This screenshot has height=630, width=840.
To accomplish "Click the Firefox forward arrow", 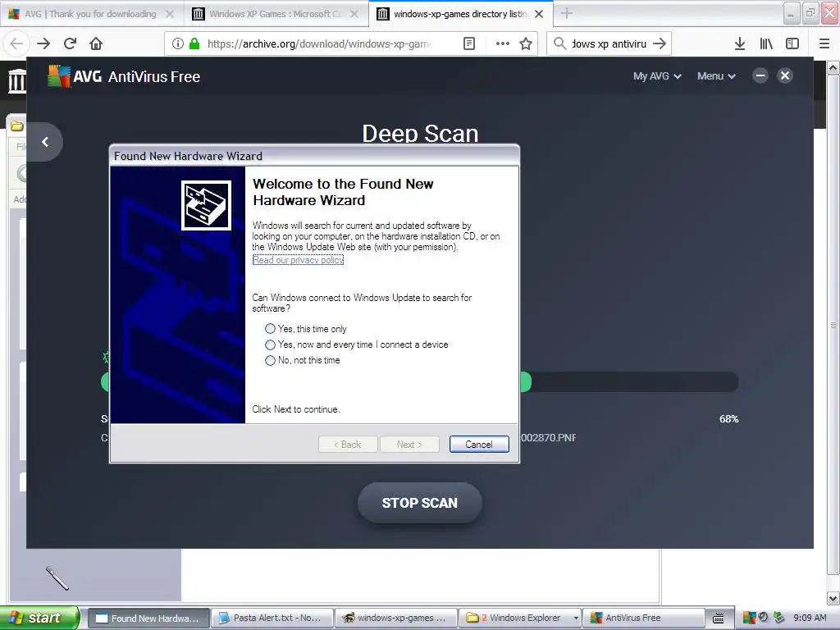I will coord(43,43).
